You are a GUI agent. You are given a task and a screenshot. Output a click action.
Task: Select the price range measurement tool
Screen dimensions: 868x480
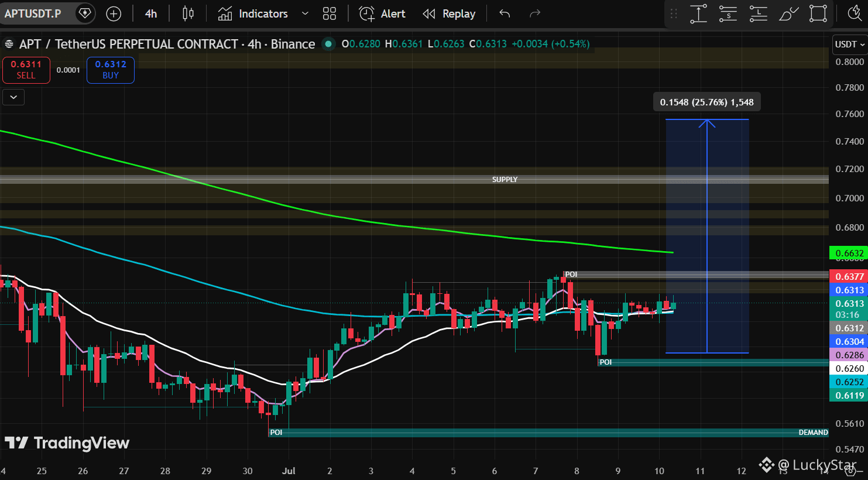(698, 13)
